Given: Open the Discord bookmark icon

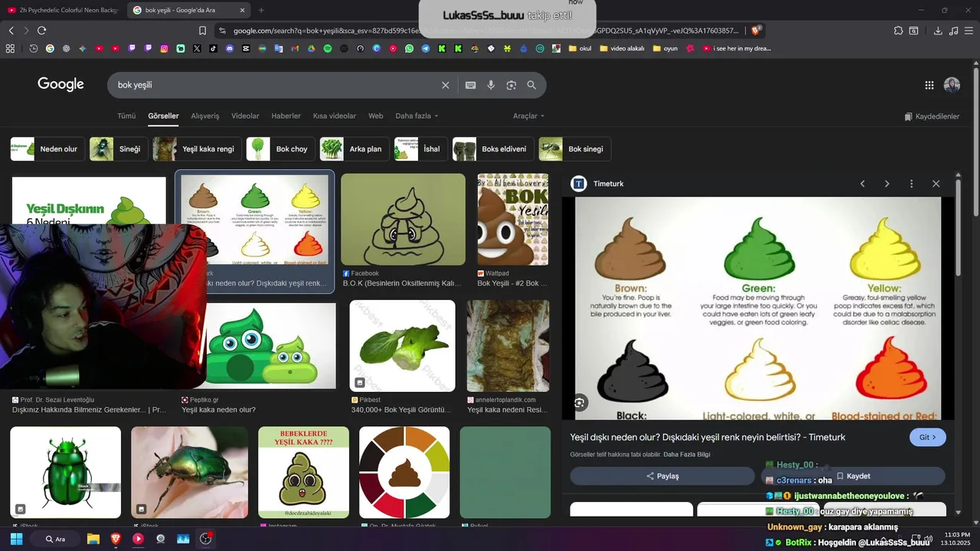Looking at the screenshot, I should [x=230, y=48].
